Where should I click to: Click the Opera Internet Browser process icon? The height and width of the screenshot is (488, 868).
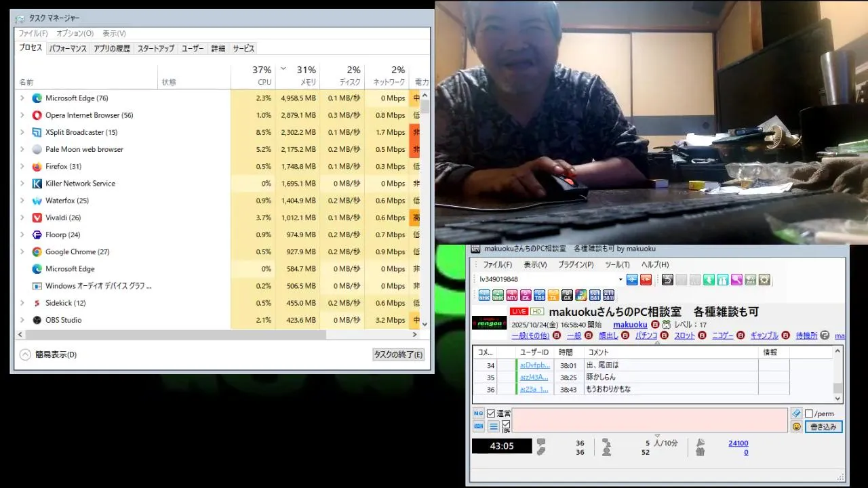(x=37, y=115)
